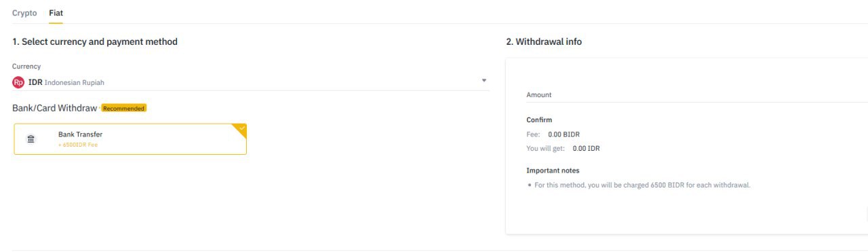Click the Fee 0.00 BIDR value
Screen dimensions: 868x252
tap(564, 134)
